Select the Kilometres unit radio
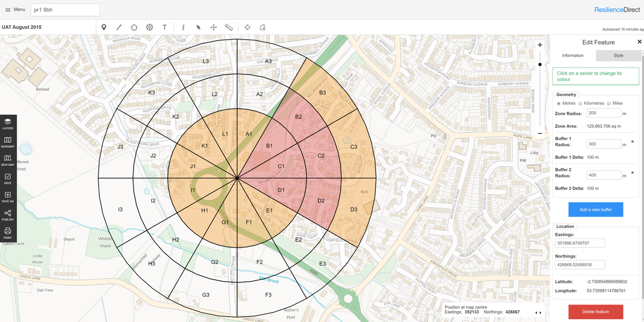Viewport: 644px width, 322px height. [580, 103]
